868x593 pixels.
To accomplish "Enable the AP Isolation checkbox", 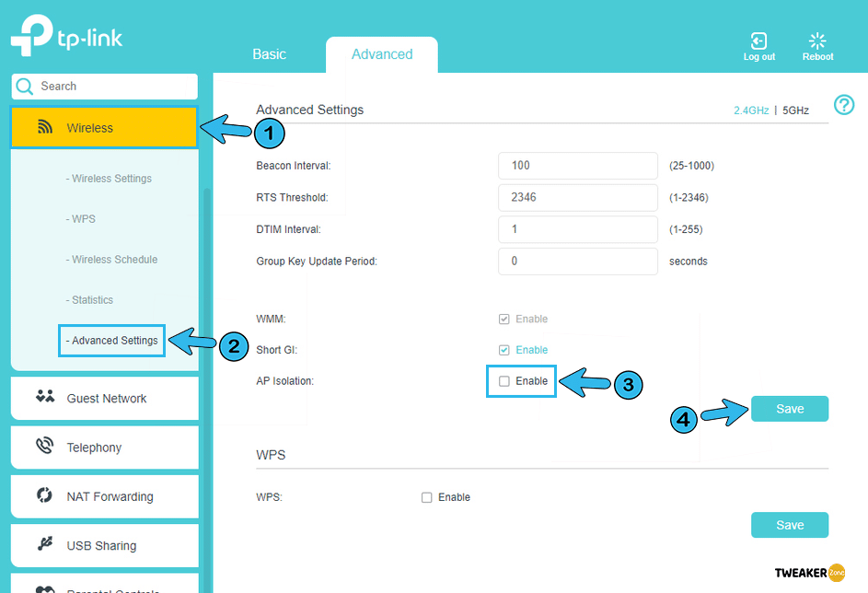I will pyautogui.click(x=503, y=381).
